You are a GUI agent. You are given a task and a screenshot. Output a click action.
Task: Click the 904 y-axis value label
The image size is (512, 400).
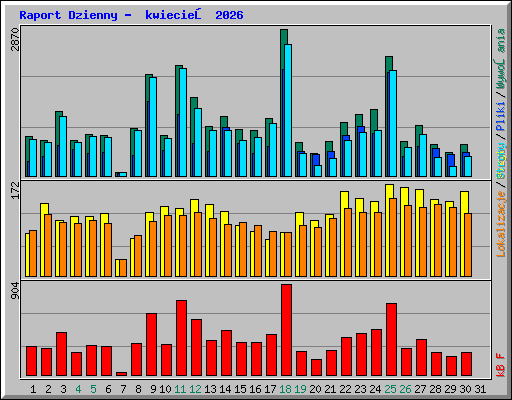pos(15,291)
